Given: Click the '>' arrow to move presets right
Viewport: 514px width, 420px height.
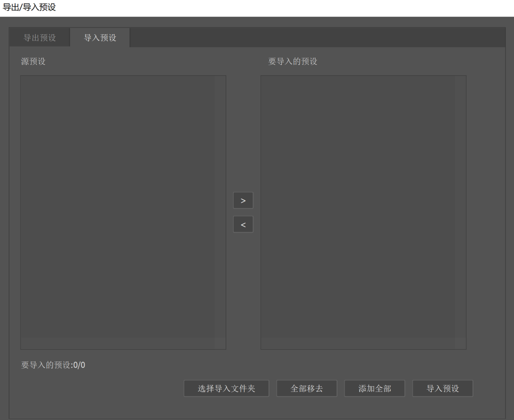Looking at the screenshot, I should (243, 200).
